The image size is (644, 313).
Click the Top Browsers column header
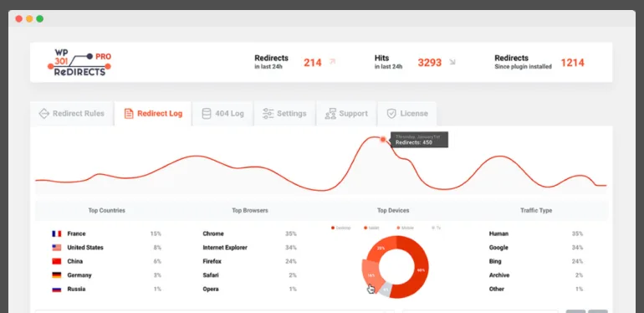pyautogui.click(x=250, y=210)
